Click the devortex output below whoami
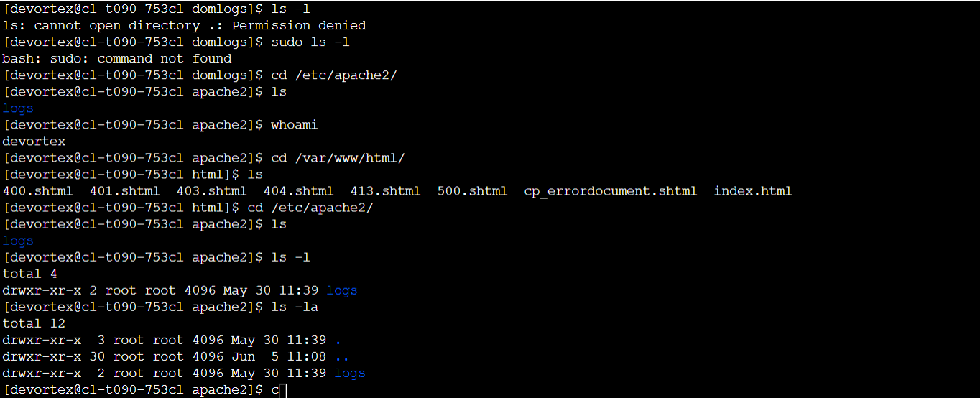The width and height of the screenshot is (980, 398). coord(34,142)
